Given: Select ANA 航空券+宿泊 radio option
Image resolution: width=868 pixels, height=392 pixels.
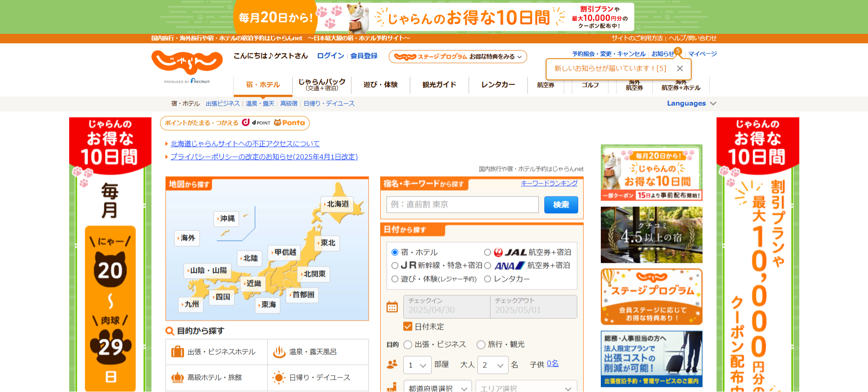Looking at the screenshot, I should pyautogui.click(x=487, y=266).
